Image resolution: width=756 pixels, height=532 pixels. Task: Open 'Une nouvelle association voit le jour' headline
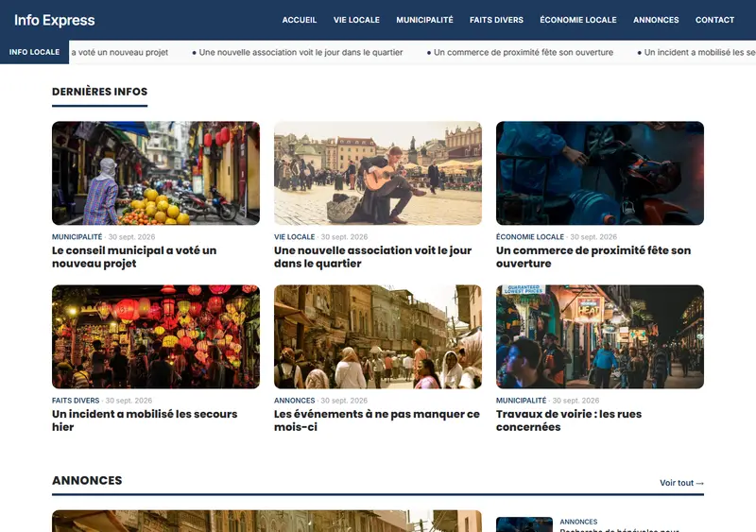(x=372, y=257)
